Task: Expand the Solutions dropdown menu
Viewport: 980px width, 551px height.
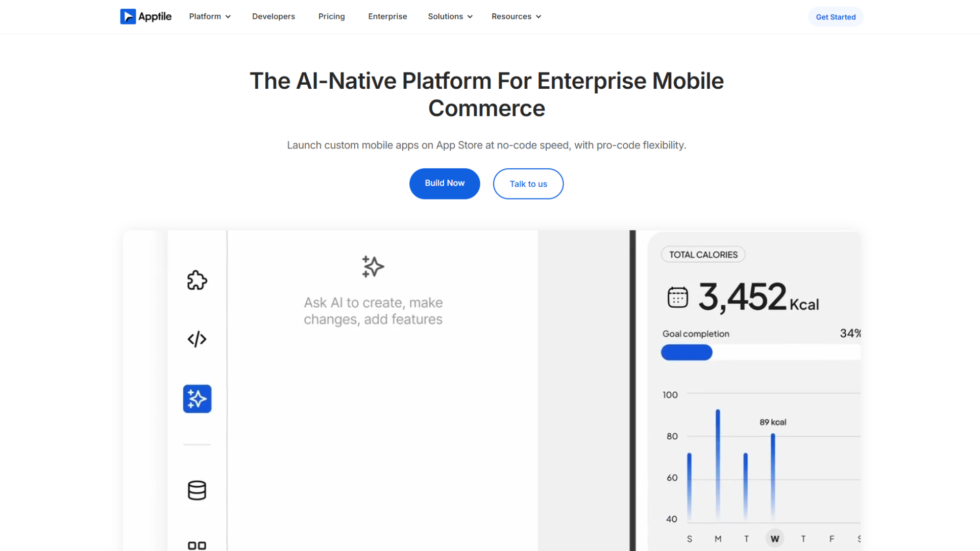Action: (x=450, y=16)
